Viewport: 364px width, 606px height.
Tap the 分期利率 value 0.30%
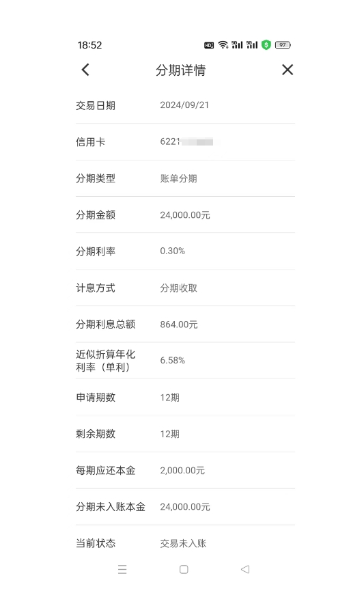coord(172,251)
